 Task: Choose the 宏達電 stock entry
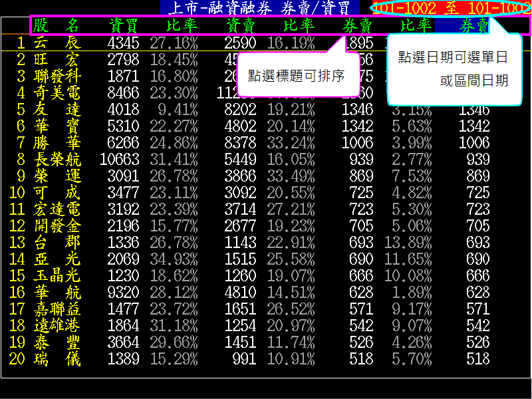point(57,209)
